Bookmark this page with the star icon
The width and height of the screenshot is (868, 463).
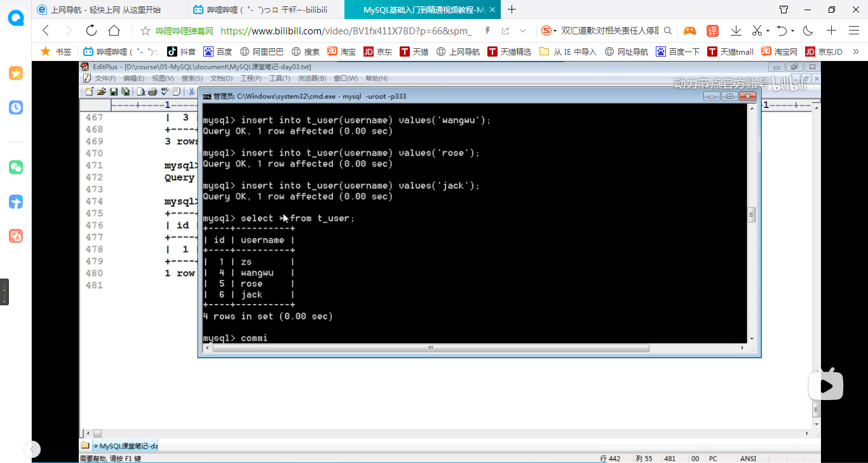coord(145,31)
